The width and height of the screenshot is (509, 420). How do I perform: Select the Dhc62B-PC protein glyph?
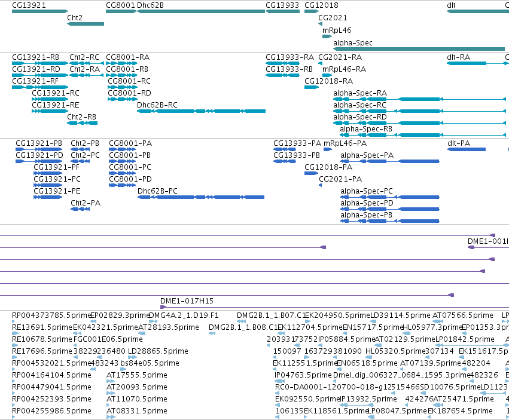201,197
